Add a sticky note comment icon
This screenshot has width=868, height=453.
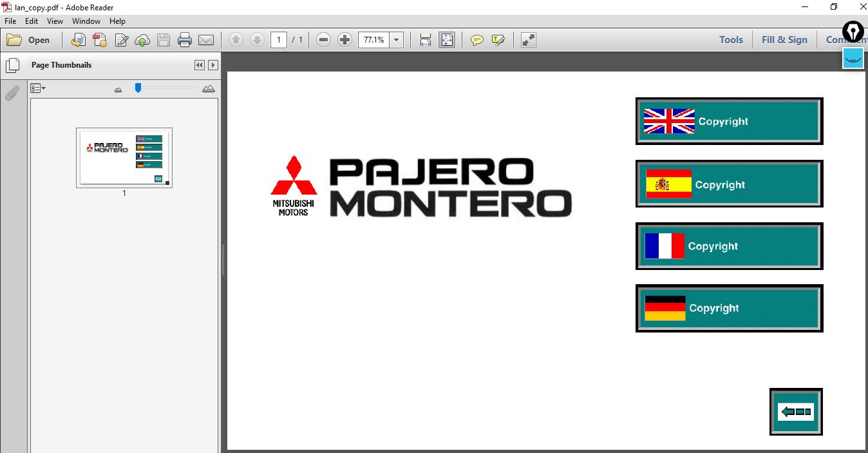pos(476,40)
